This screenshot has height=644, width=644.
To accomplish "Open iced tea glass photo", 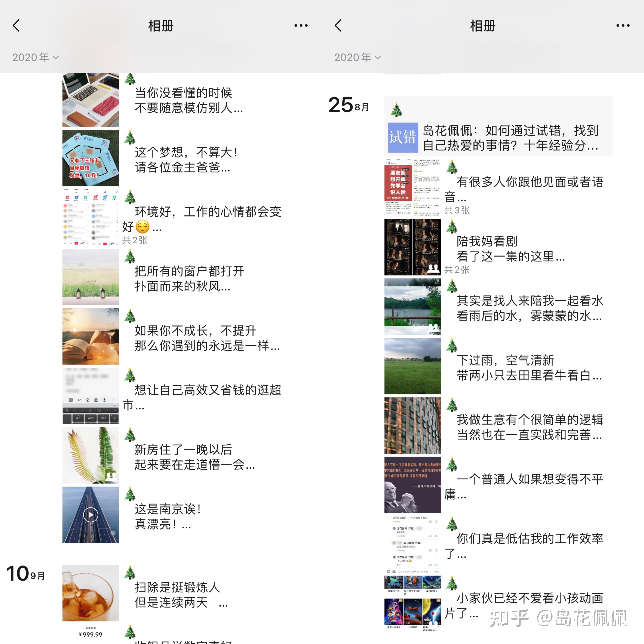I will pos(91,593).
